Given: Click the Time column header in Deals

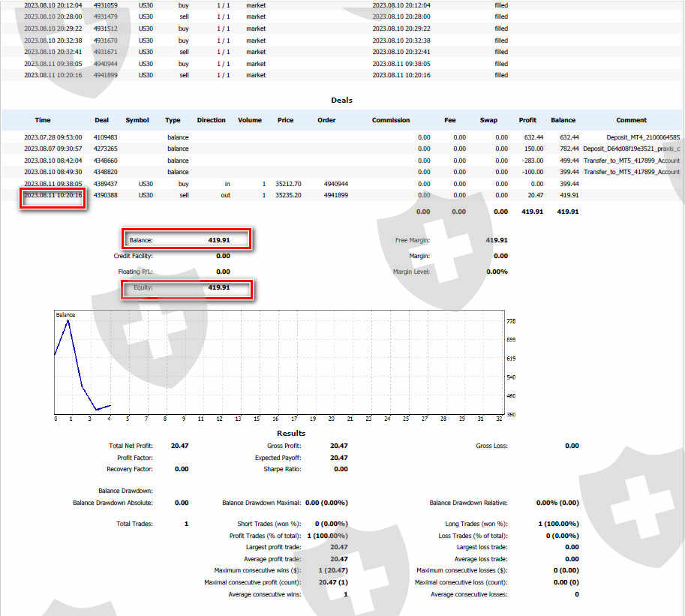Looking at the screenshot, I should 43,120.
